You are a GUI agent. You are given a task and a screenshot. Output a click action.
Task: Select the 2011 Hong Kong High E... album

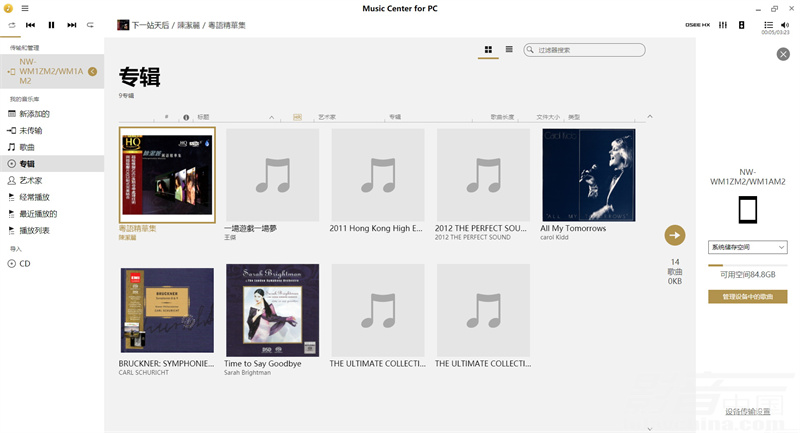coord(378,175)
